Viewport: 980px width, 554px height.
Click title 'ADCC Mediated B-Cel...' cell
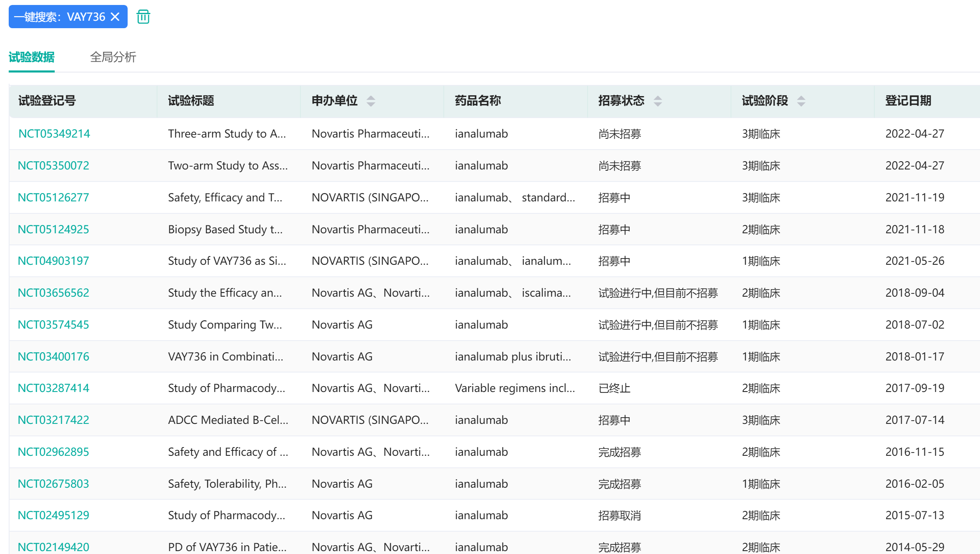coord(228,420)
